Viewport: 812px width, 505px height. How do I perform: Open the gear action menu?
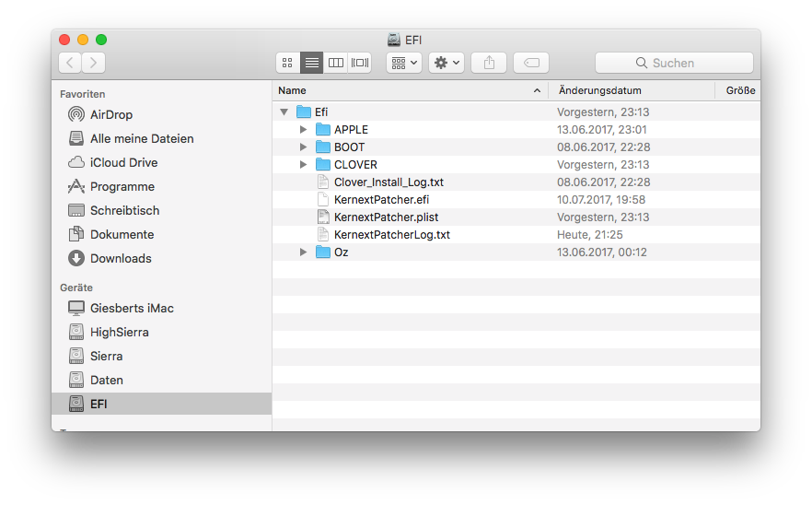pyautogui.click(x=447, y=63)
